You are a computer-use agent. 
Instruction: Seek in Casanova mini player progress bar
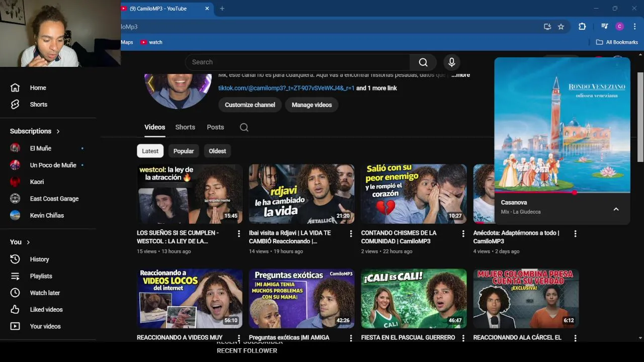[562, 192]
